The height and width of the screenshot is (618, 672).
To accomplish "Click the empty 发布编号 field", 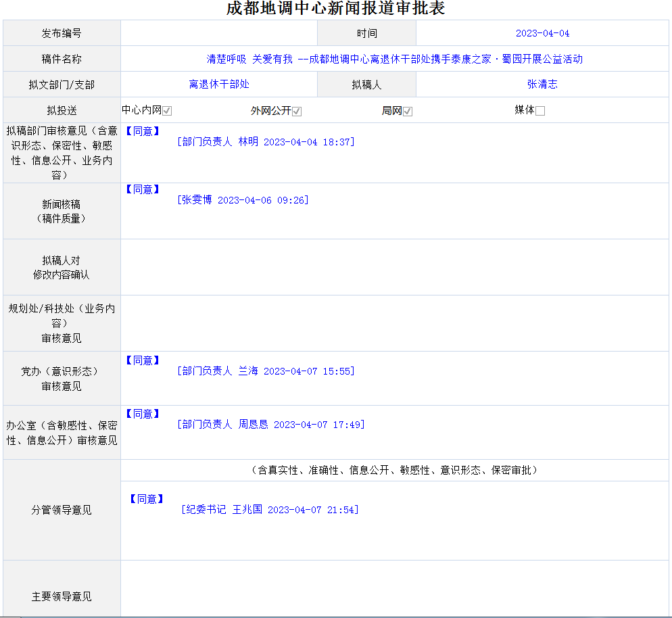I will click(218, 33).
